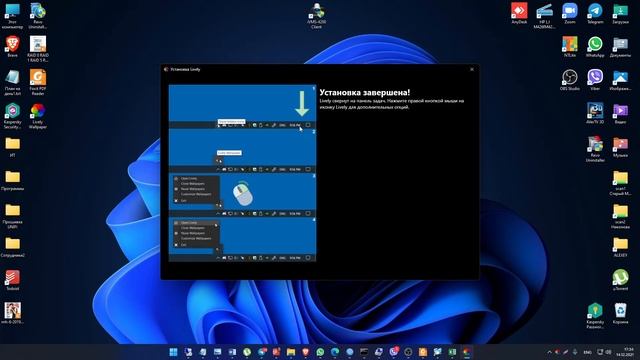The width and height of the screenshot is (640, 360).
Task: Open the Windows Start menu on taskbar
Action: [173, 352]
